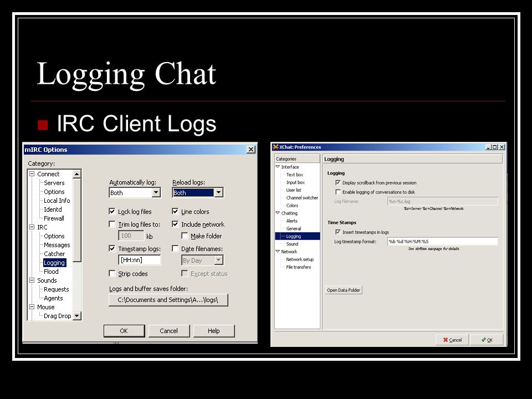532x399 pixels.
Task: Toggle Lock log files checkbox
Action: 112,211
